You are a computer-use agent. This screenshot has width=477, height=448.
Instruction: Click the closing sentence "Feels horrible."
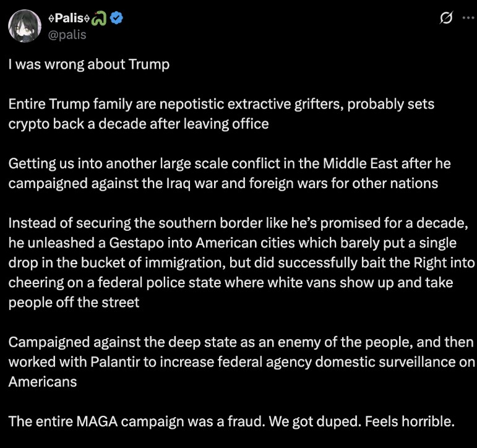(410, 422)
